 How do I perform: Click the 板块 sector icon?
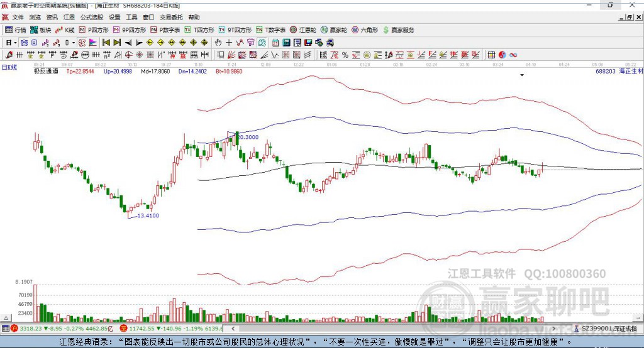41,30
